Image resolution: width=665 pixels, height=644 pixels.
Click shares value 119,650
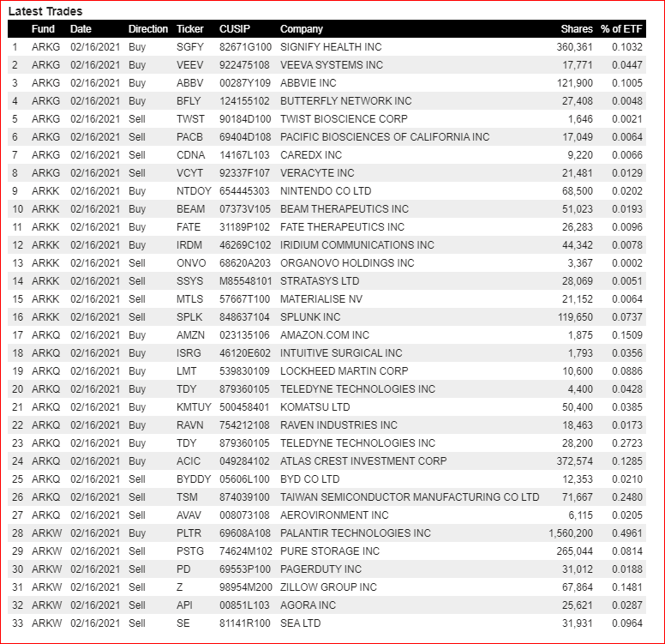575,317
